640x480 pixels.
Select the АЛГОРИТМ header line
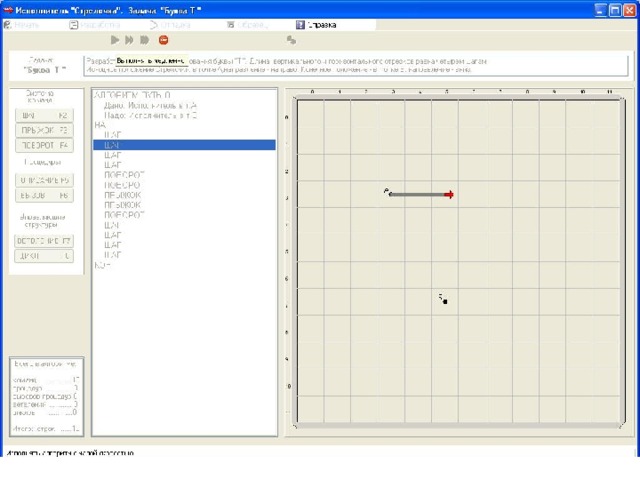[x=132, y=95]
